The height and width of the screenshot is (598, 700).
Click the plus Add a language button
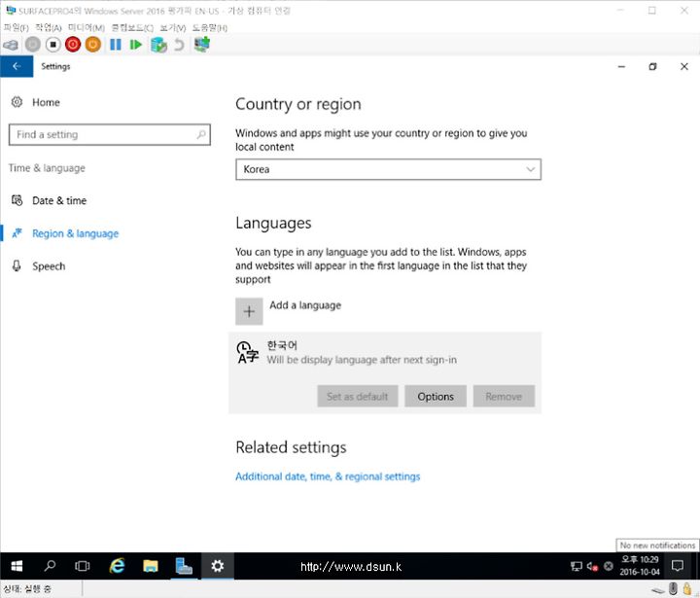pos(249,311)
